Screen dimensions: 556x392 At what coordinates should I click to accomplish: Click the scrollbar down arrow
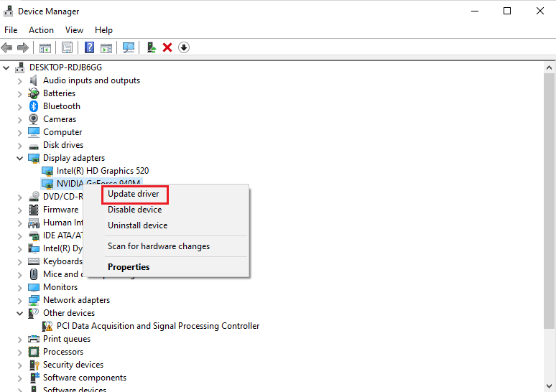[x=550, y=386]
